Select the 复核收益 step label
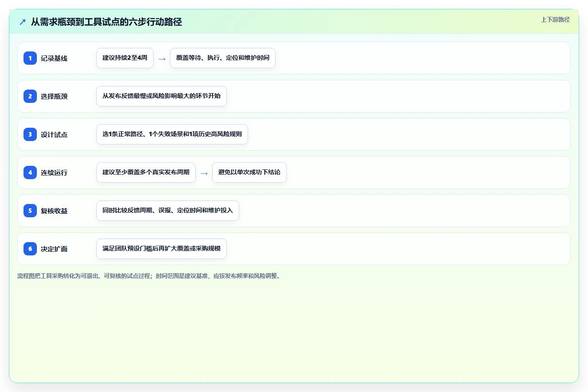588x392 pixels. [54, 211]
